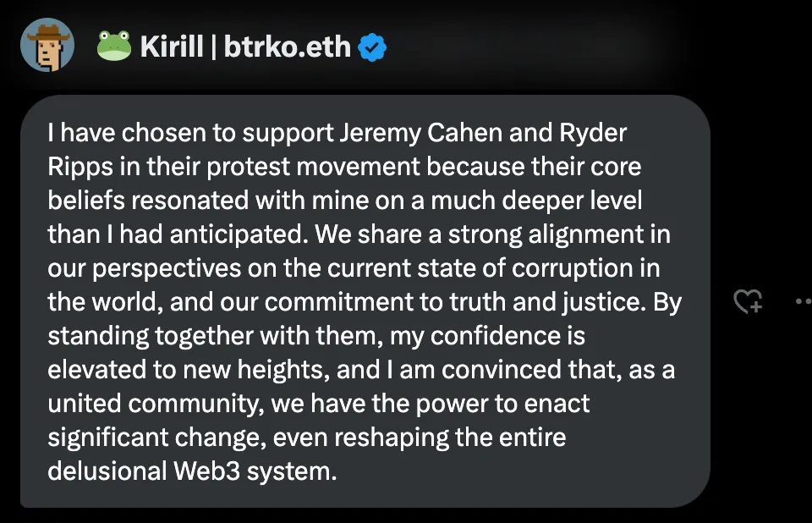Add a reaction with the heart-plus icon
812x523 pixels.
(747, 301)
